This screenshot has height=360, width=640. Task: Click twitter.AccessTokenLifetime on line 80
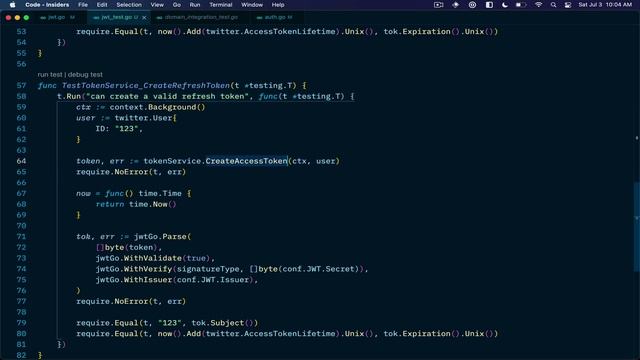click(271, 334)
